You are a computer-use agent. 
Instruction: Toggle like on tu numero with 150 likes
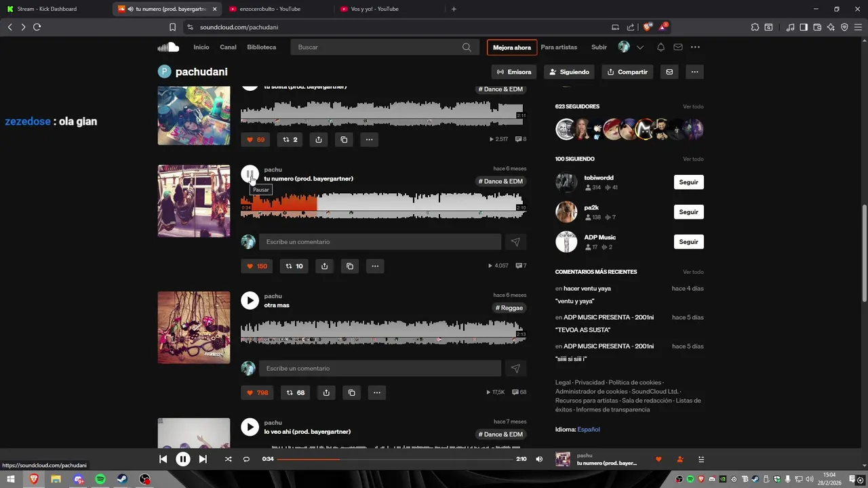257,266
